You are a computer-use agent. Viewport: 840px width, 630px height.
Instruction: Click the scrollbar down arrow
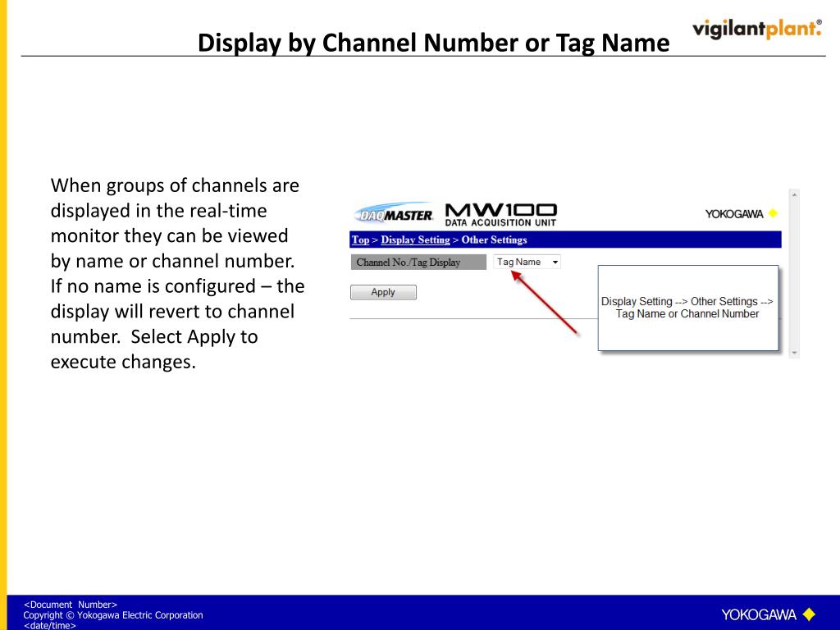(794, 353)
